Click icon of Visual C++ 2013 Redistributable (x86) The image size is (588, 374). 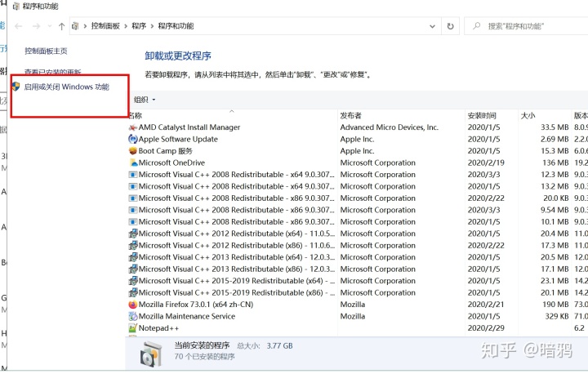pos(133,269)
